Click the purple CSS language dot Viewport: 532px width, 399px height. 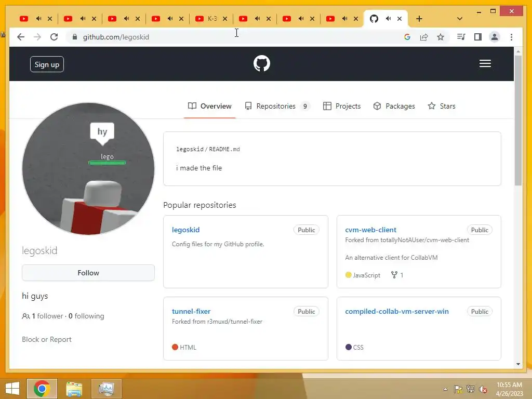(x=348, y=347)
